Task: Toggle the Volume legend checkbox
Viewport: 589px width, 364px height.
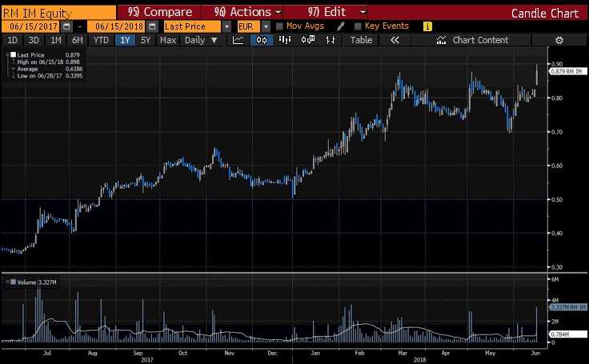Action: pos(13,282)
